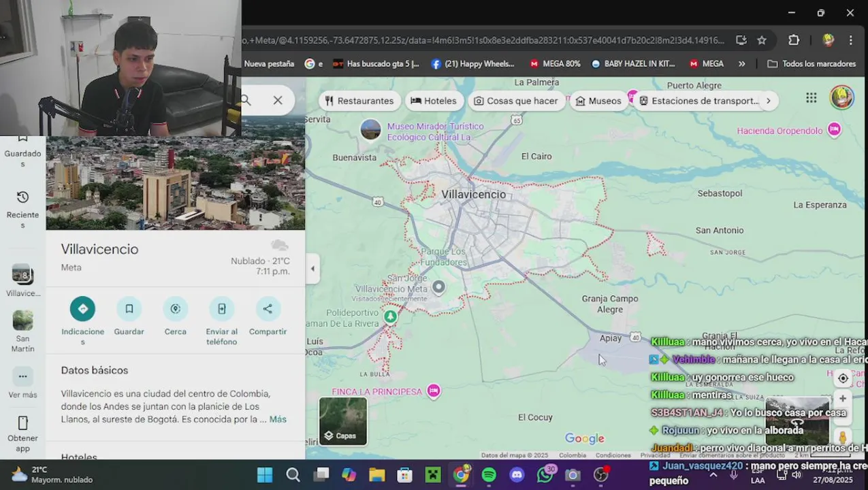Open Has buscado gta 5 bookmark
The height and width of the screenshot is (490, 868).
[376, 64]
